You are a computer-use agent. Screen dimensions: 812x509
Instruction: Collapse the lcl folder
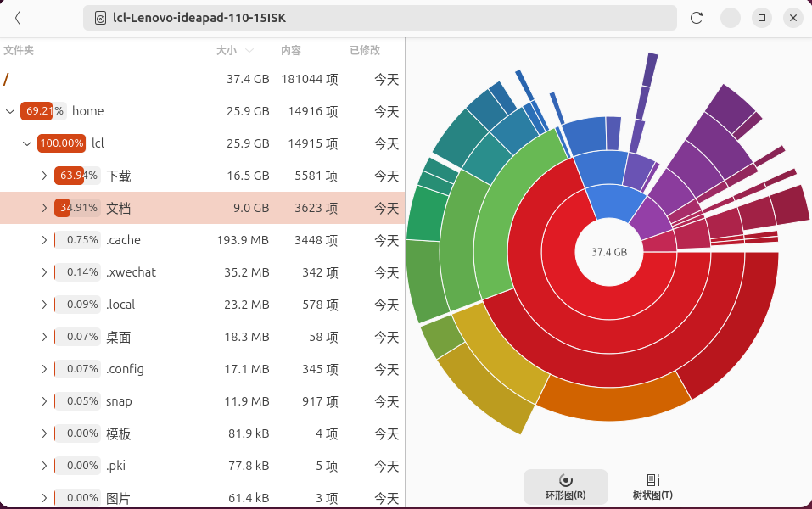pos(27,143)
